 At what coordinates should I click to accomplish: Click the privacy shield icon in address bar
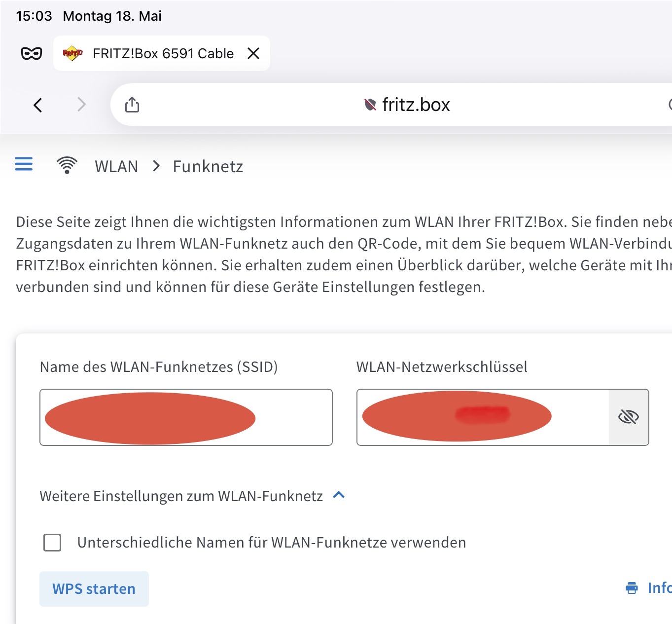(370, 105)
